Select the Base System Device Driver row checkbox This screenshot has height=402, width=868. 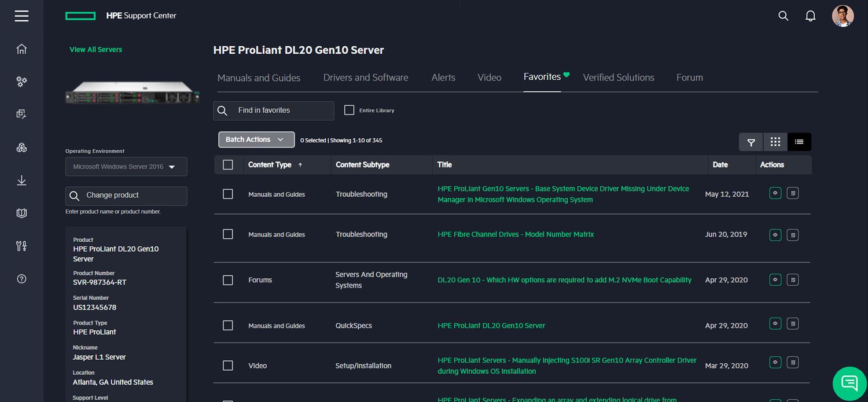point(228,194)
